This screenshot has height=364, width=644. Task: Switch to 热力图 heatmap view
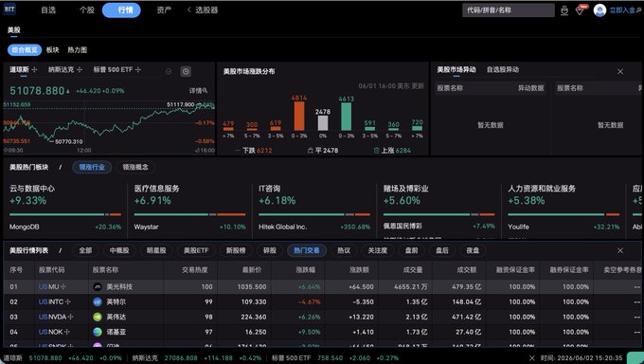[x=78, y=50]
